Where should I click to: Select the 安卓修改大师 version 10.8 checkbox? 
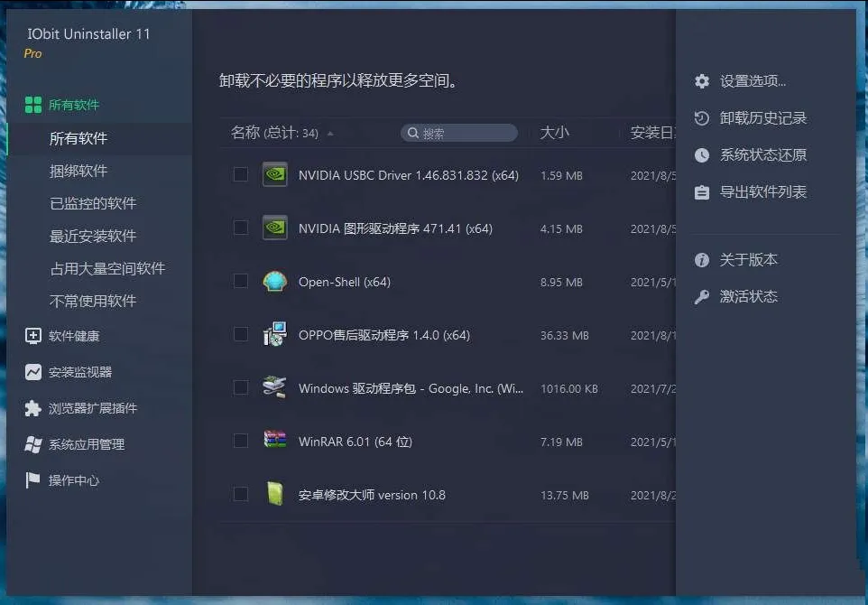[241, 494]
